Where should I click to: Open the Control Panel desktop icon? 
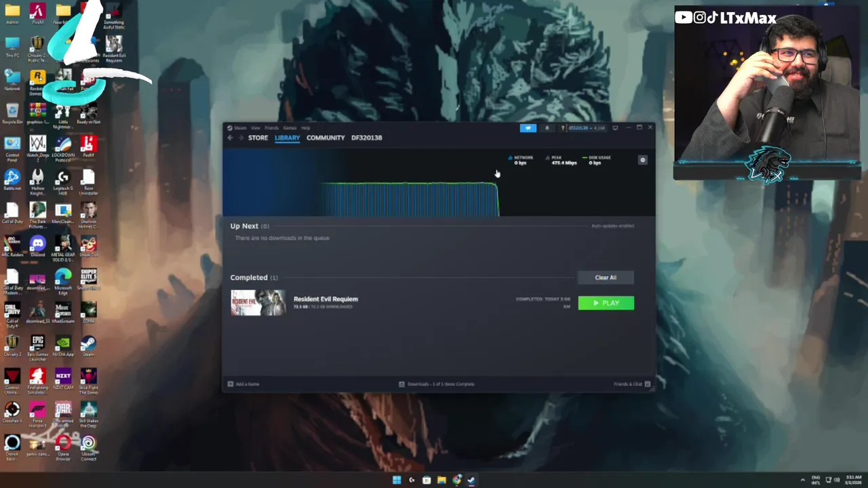pyautogui.click(x=12, y=148)
